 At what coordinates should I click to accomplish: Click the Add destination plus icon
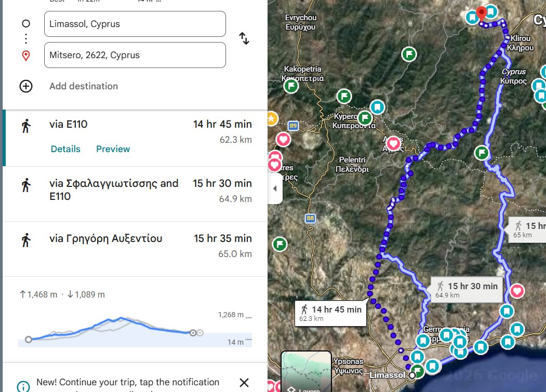(26, 86)
